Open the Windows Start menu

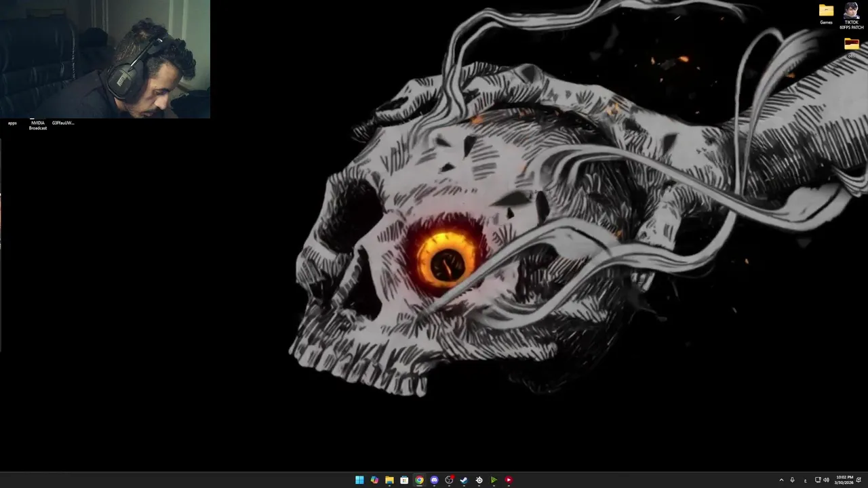tap(359, 480)
